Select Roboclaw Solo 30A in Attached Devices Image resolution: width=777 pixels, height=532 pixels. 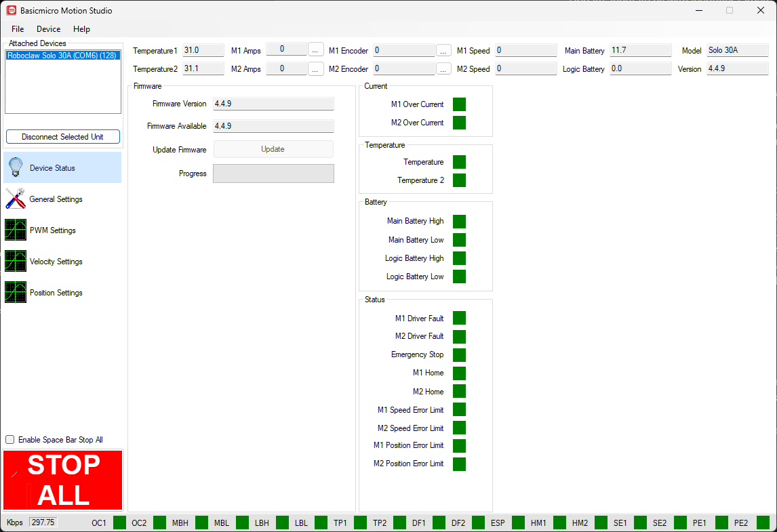click(x=62, y=56)
